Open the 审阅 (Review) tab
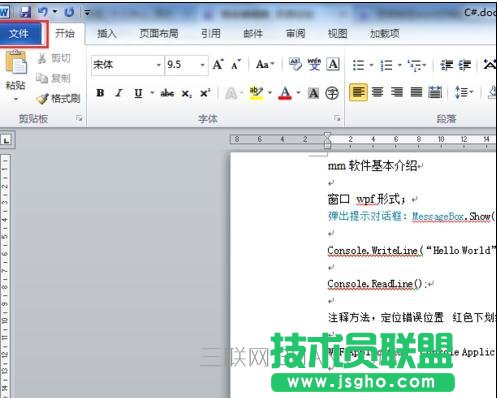The height and width of the screenshot is (398, 498). pos(295,33)
